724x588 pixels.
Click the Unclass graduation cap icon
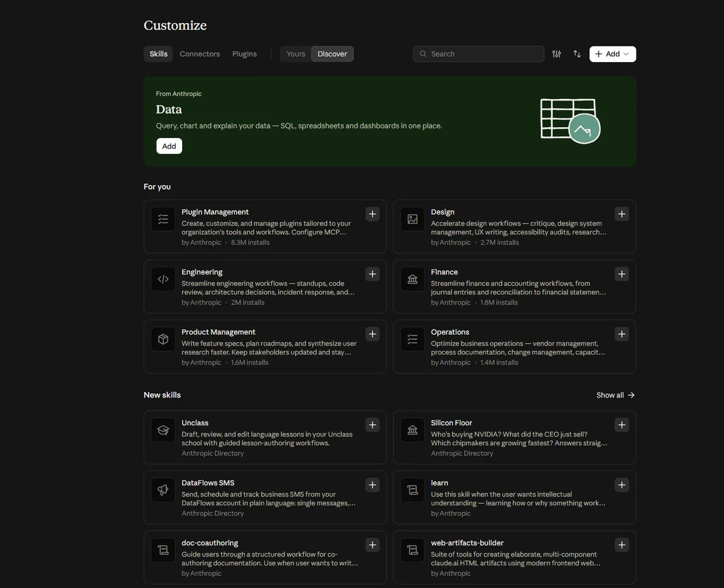pos(163,430)
